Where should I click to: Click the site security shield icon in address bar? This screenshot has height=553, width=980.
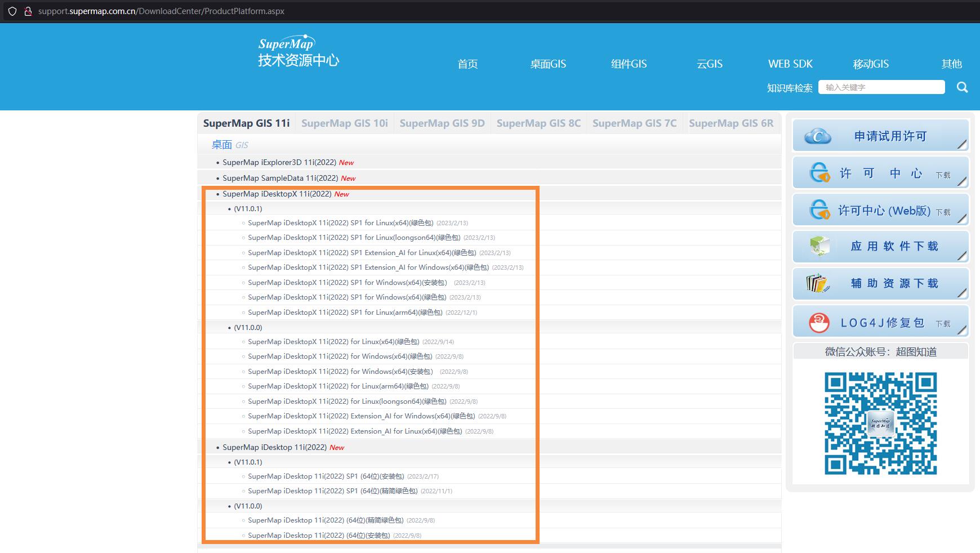click(x=12, y=11)
